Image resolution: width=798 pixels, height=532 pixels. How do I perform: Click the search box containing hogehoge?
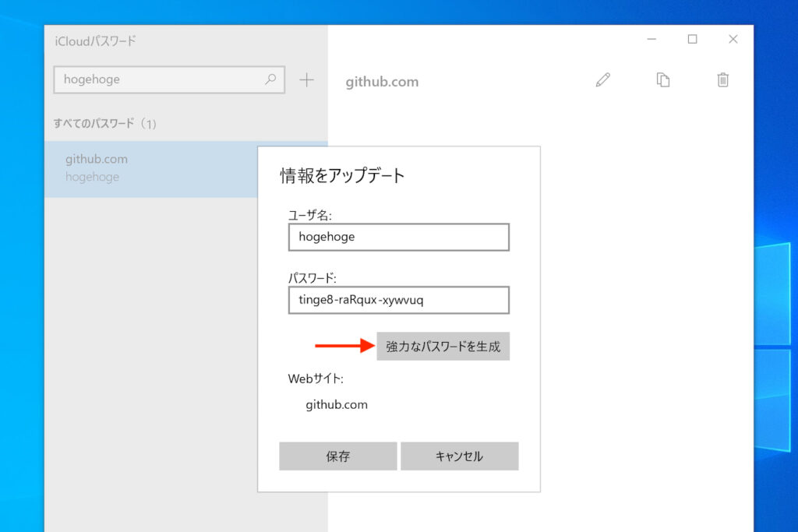pos(156,79)
